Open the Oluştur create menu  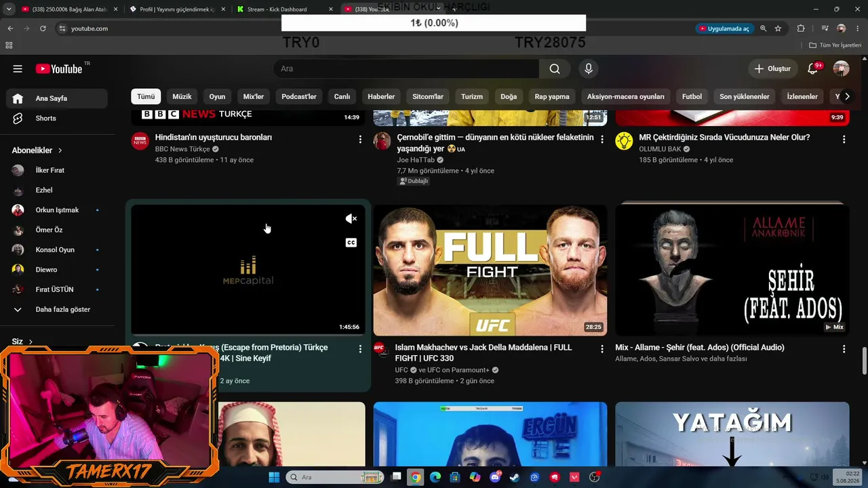coord(772,68)
